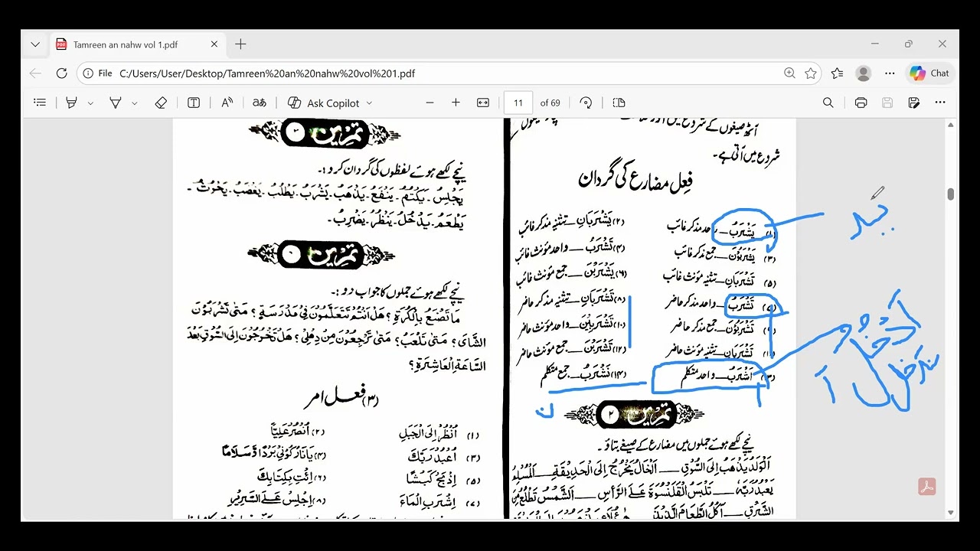This screenshot has height=551, width=980.
Task: Click the Adobe Acrobat floating icon
Action: click(x=927, y=487)
